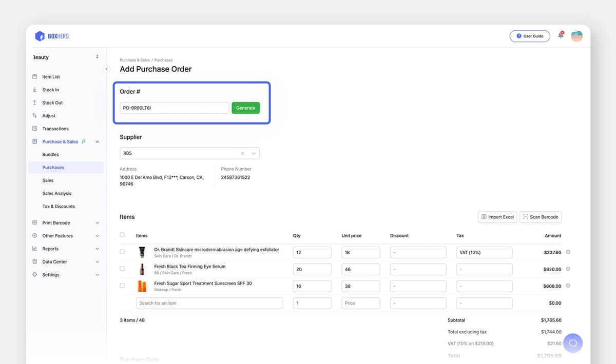
Task: Click the BoxHero logo icon
Action: coord(40,36)
